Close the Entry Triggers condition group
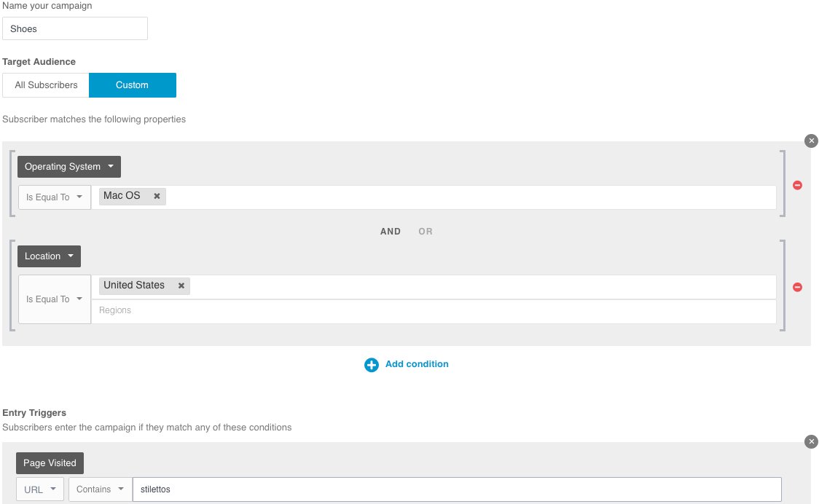This screenshot has width=819, height=504. [x=811, y=442]
